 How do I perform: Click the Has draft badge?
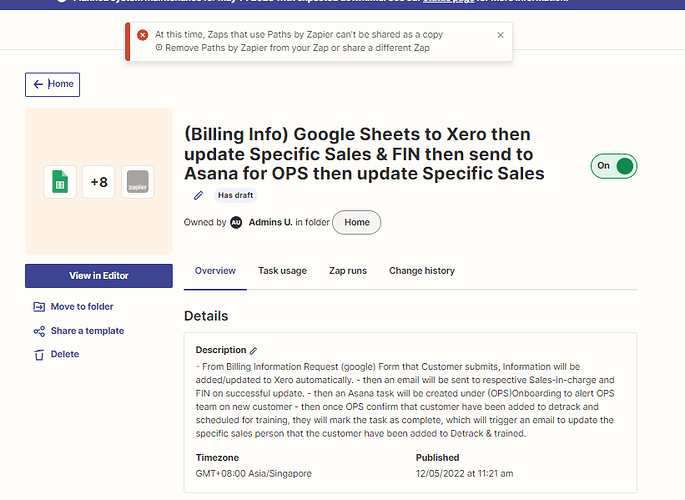pos(235,195)
